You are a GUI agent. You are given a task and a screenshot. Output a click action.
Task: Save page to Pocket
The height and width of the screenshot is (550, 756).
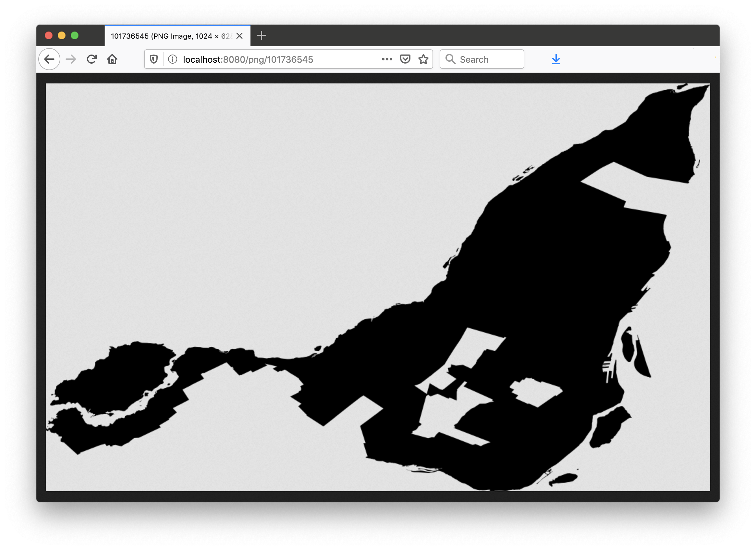point(405,59)
